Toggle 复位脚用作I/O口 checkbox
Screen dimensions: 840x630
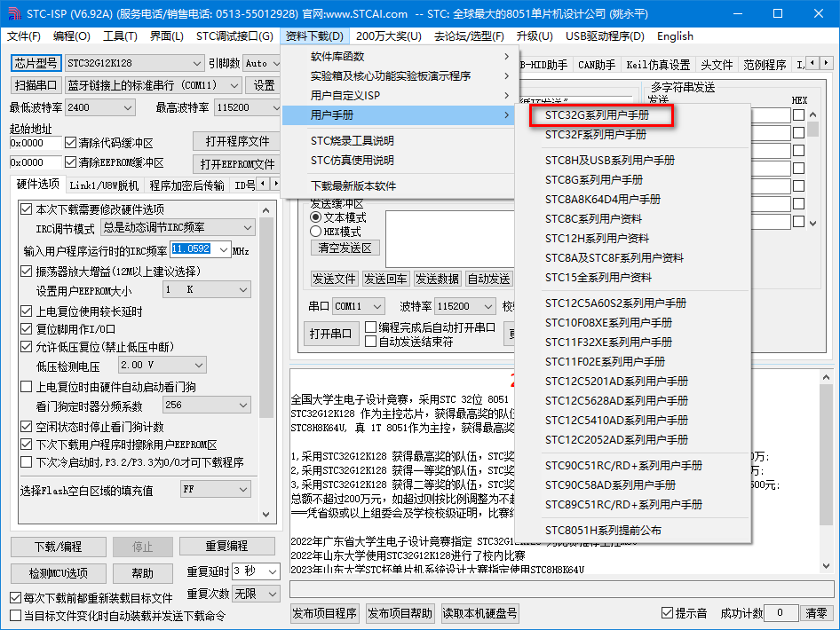point(26,328)
